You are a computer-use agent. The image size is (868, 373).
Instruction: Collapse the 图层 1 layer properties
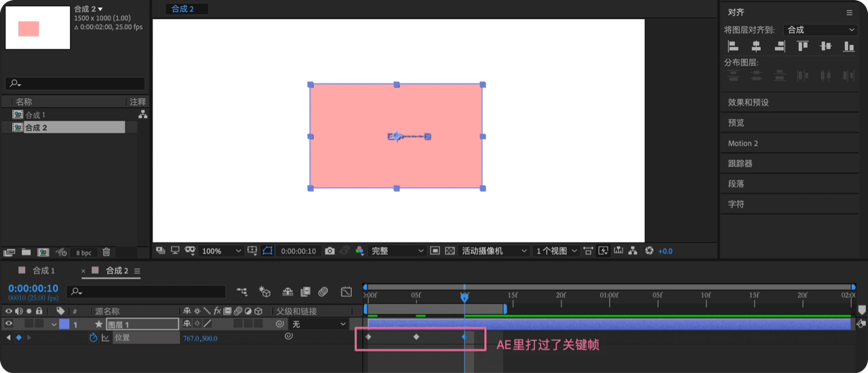click(x=54, y=324)
